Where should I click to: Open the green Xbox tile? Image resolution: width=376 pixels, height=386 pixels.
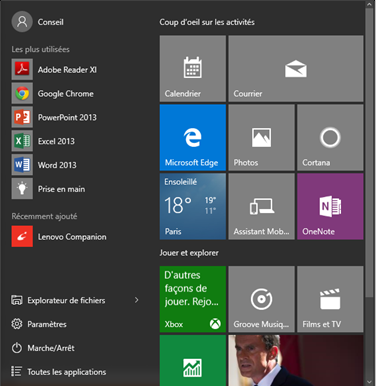click(x=193, y=299)
